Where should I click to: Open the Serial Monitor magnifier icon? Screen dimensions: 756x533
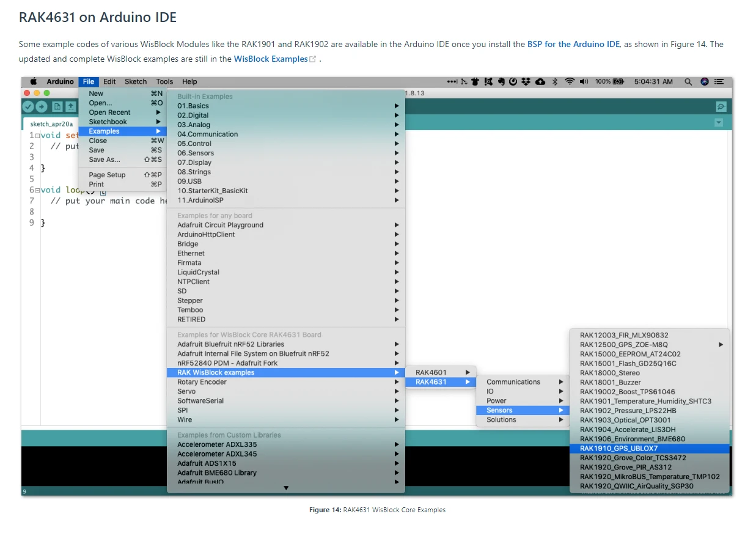(721, 106)
